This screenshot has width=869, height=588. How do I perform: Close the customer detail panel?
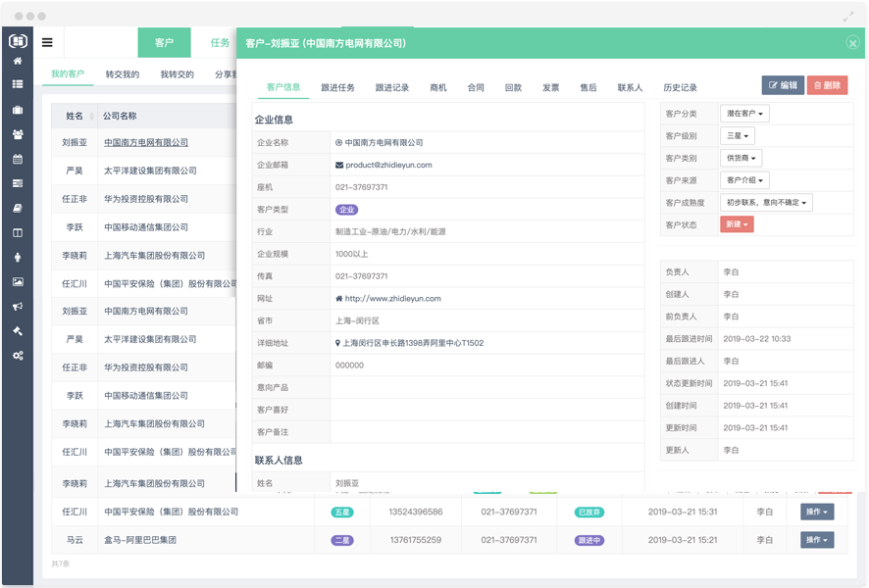pyautogui.click(x=852, y=43)
